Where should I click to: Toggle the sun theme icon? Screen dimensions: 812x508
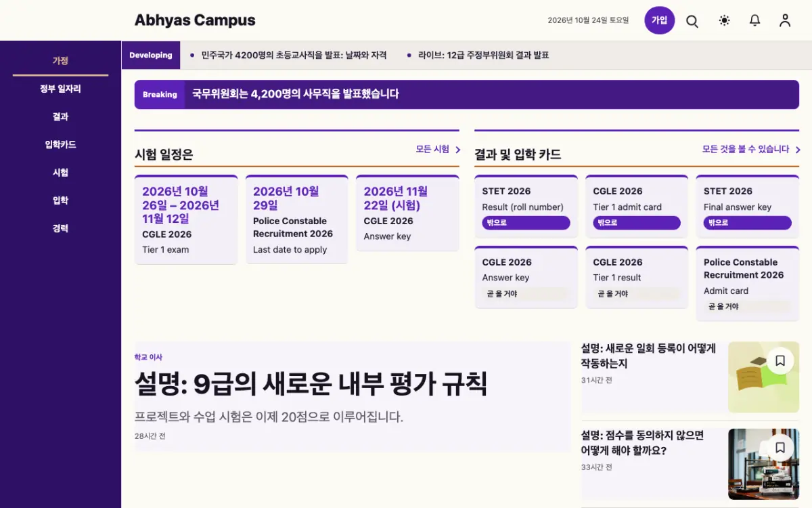724,20
